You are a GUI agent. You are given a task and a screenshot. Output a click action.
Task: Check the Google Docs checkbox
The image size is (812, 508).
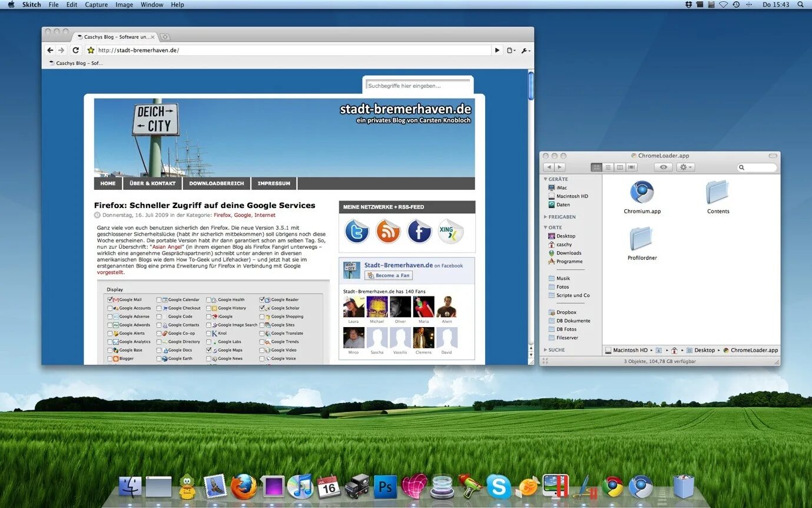[159, 350]
